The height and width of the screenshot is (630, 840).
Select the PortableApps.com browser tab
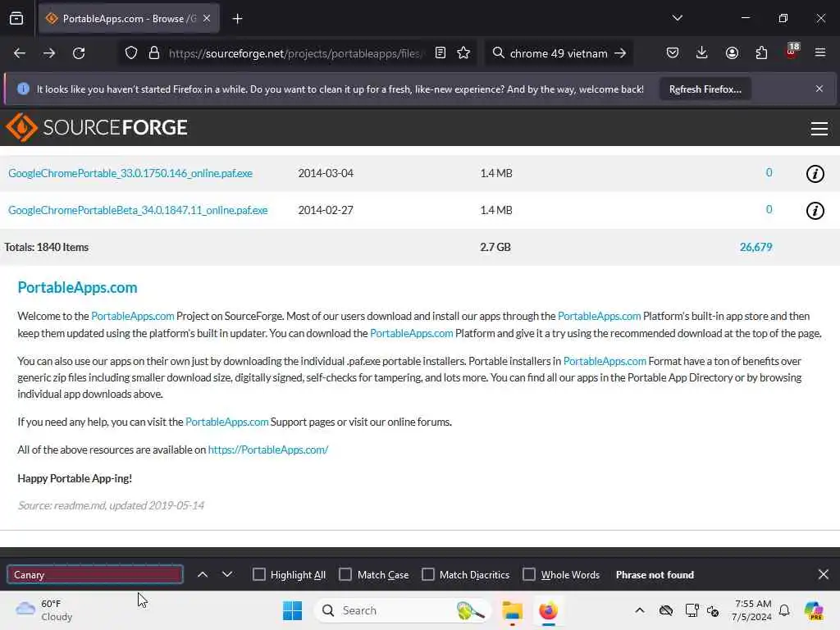[129, 19]
